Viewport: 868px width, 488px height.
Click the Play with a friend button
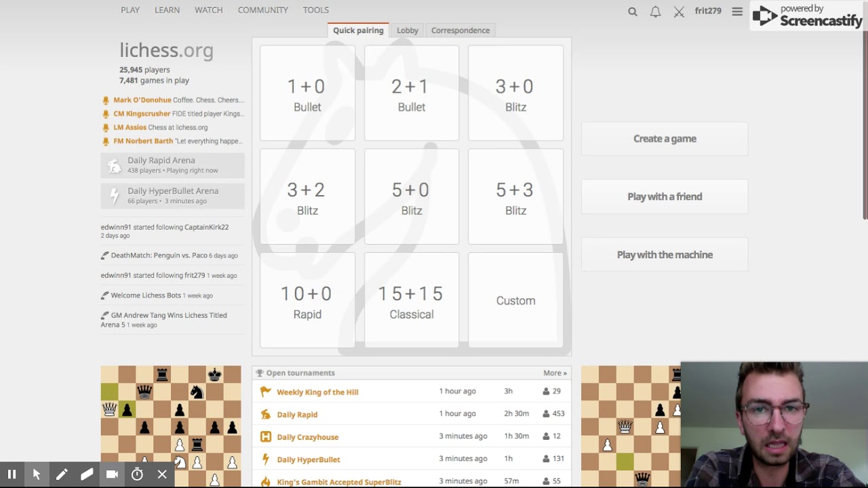point(665,197)
